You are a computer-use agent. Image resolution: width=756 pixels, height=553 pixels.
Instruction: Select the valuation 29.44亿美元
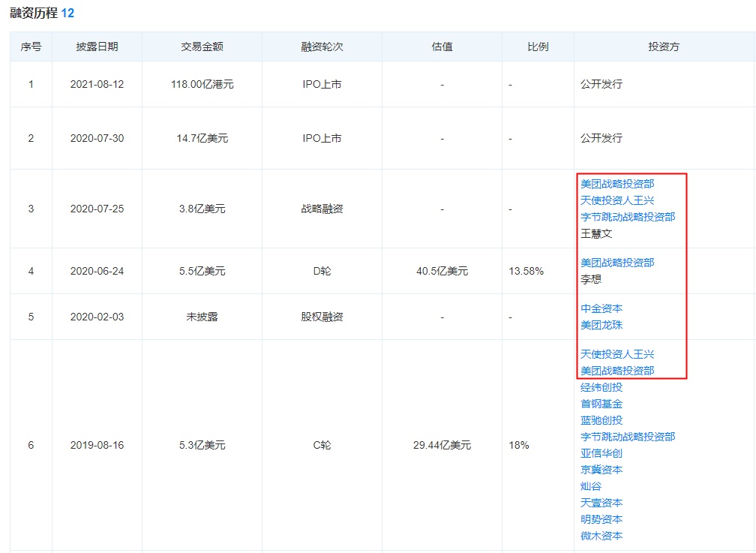[x=442, y=445]
